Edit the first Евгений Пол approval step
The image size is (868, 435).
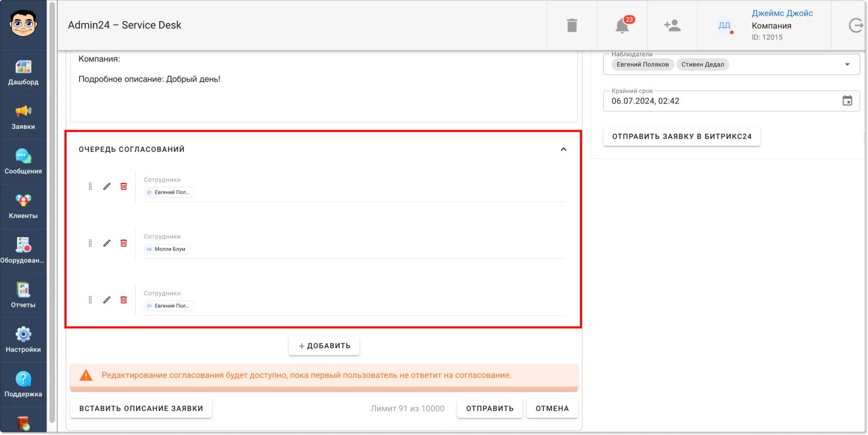click(107, 186)
